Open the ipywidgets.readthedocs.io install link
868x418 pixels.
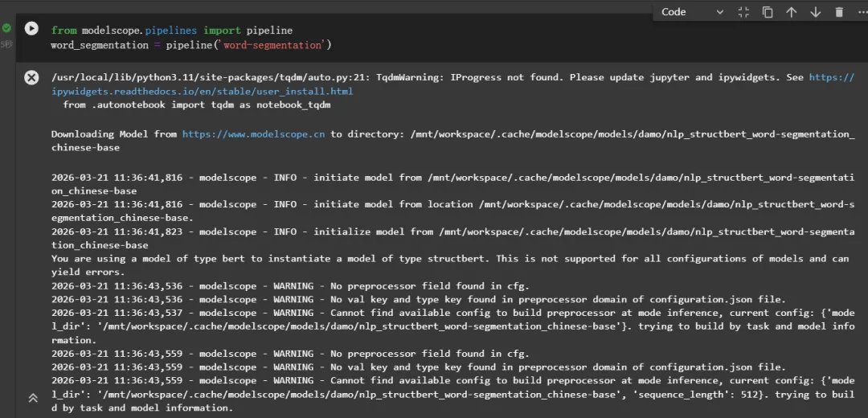(202, 91)
